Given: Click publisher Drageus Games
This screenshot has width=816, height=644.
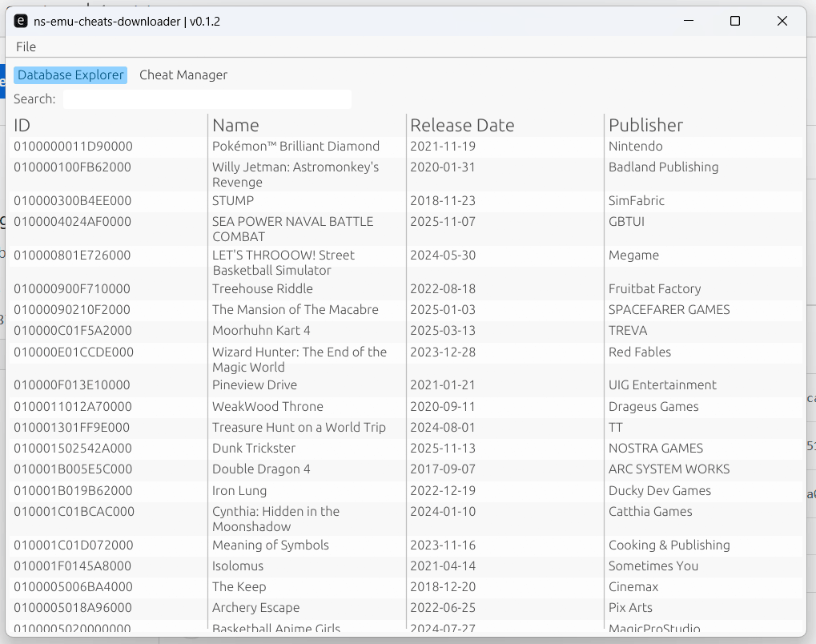Looking at the screenshot, I should pyautogui.click(x=653, y=407).
